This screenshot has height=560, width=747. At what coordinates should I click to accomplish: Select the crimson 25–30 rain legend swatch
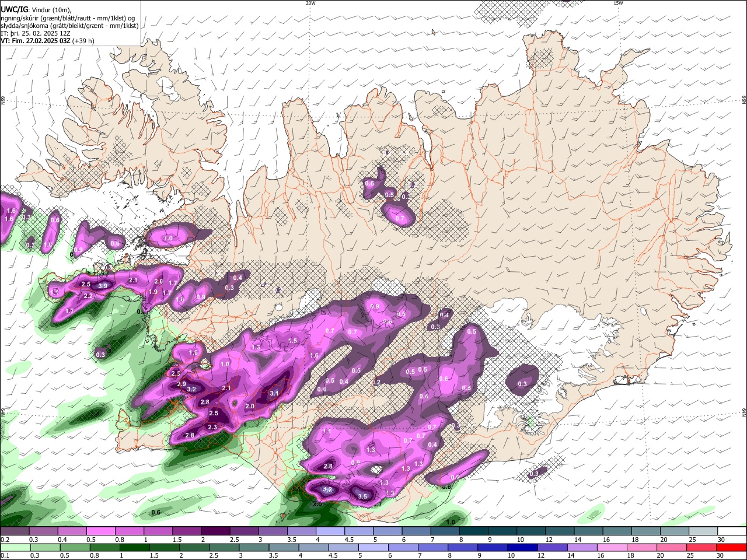[x=703, y=547]
